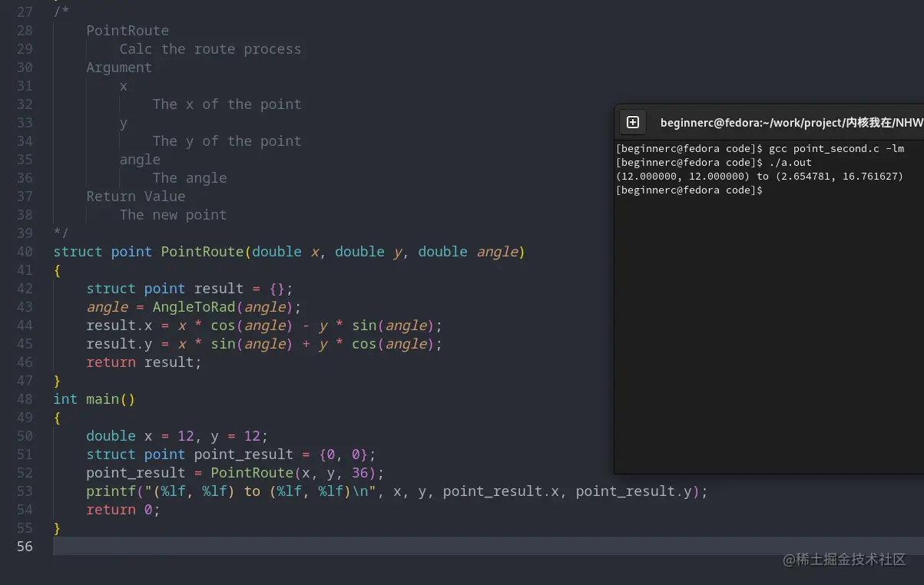
Task: Click the 'x' comment on line 31
Action: coord(124,86)
